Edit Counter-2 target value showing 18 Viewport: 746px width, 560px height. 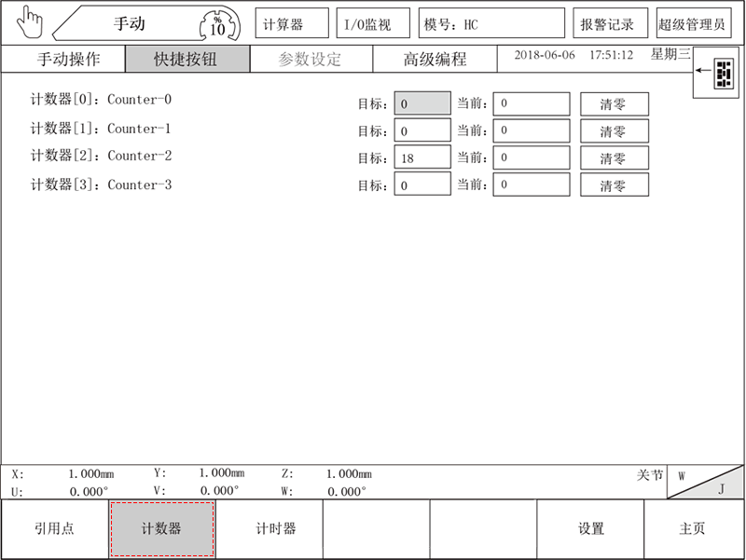(421, 157)
